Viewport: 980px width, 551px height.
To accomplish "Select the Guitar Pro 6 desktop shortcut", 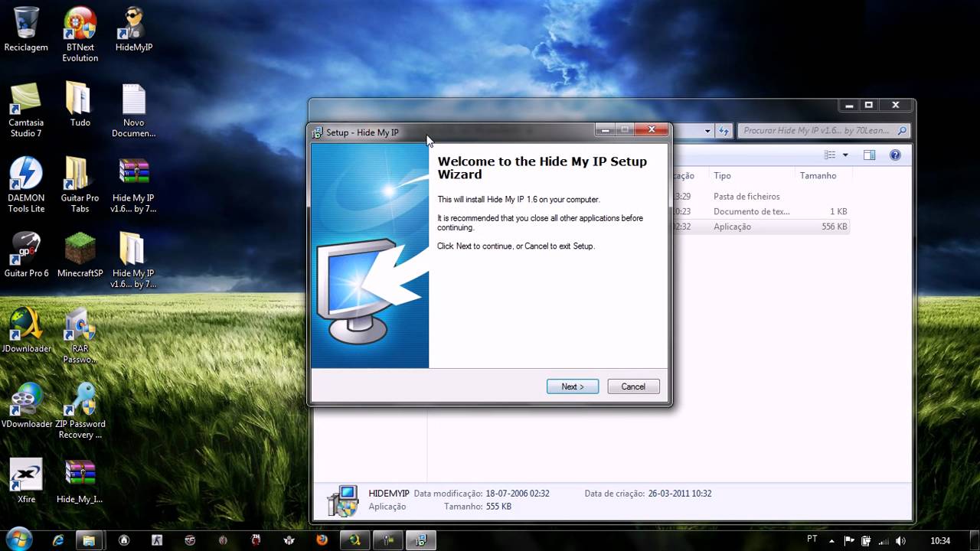I will pyautogui.click(x=26, y=255).
